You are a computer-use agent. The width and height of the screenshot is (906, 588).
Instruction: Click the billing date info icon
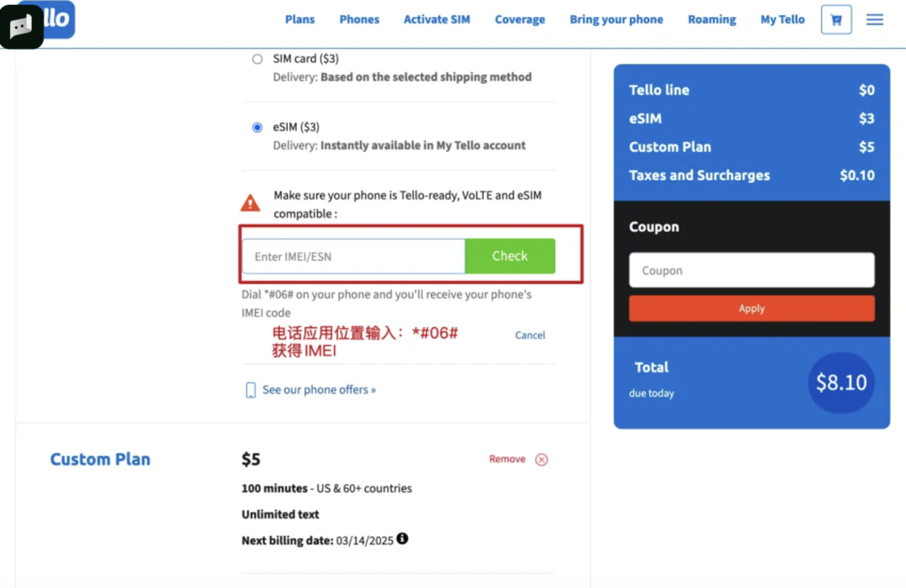(402, 539)
